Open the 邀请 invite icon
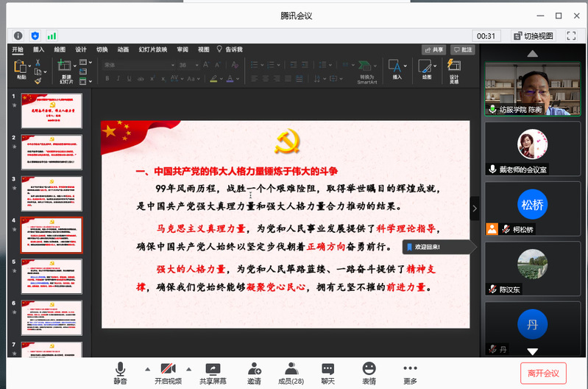Screen dimensions: 588x389 [x=254, y=372]
